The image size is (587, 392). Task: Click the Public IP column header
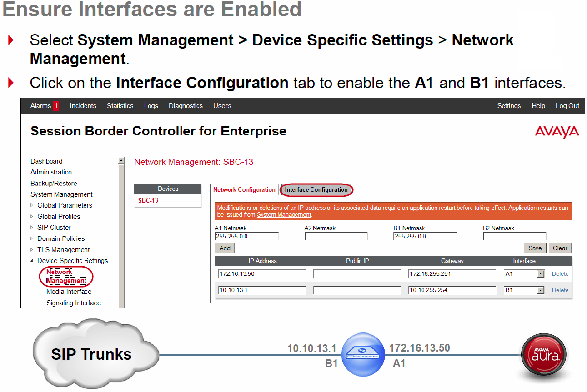tap(357, 261)
